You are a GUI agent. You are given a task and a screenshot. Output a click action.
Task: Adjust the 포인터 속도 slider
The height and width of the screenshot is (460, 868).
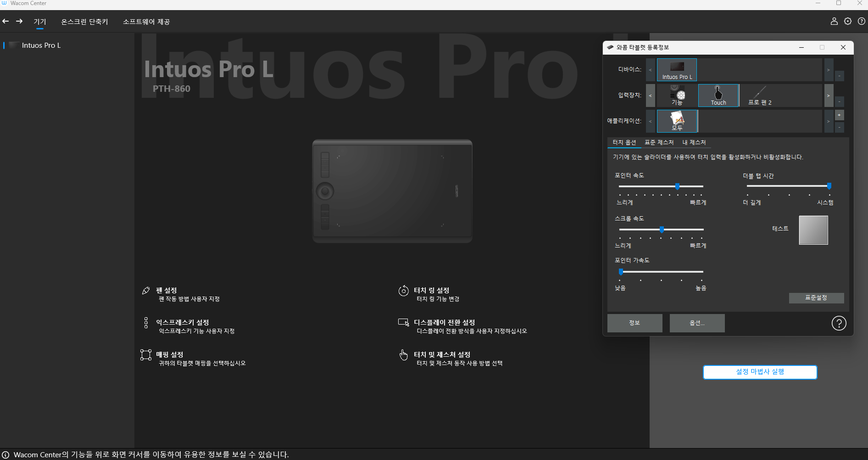677,186
